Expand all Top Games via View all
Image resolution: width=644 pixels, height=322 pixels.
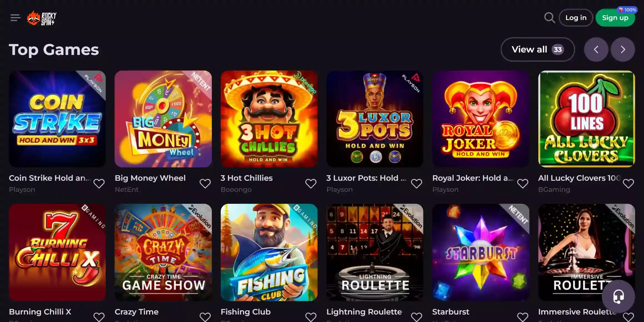point(537,49)
